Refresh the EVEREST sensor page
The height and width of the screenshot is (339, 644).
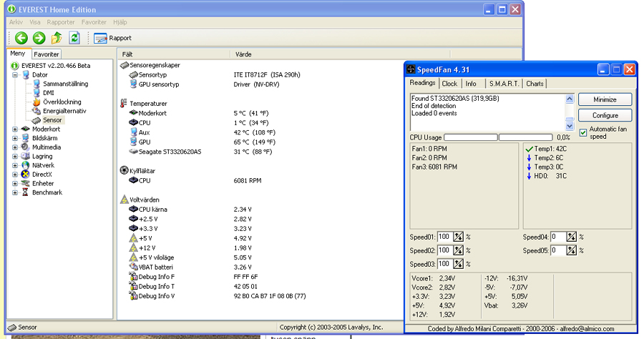point(74,38)
